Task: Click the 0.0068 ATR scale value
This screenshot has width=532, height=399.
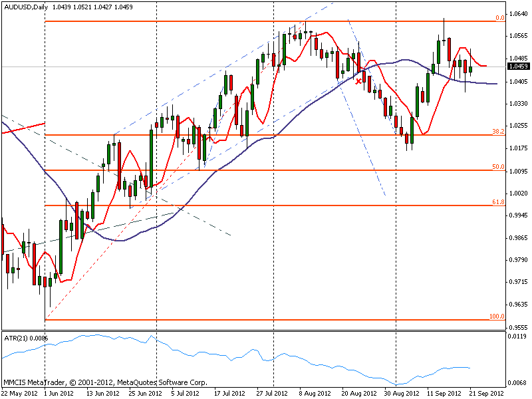Action: (517, 383)
